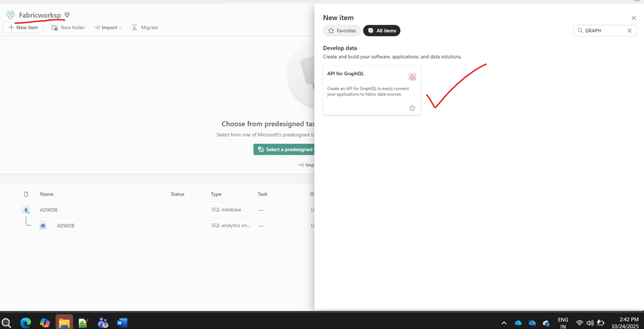The width and height of the screenshot is (644, 329).
Task: Click the Fabricworksp workspace icon
Action: [x=11, y=15]
